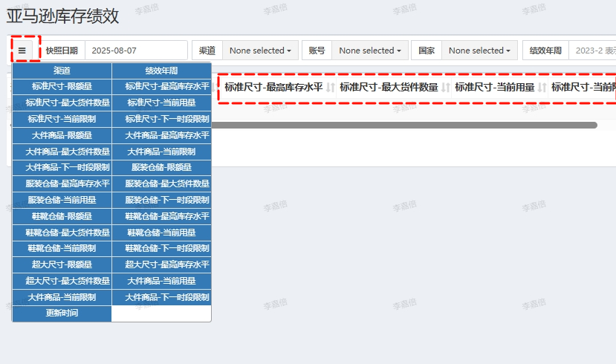Click the 鞋靴仓储-最高库存水平 column button
Viewport: 616px width, 364px height.
tap(161, 216)
